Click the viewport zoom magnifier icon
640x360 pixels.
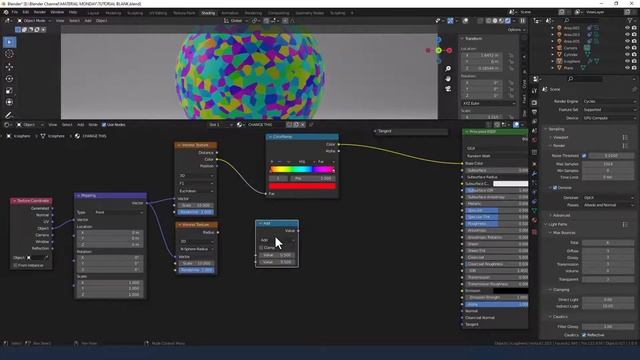[448, 69]
